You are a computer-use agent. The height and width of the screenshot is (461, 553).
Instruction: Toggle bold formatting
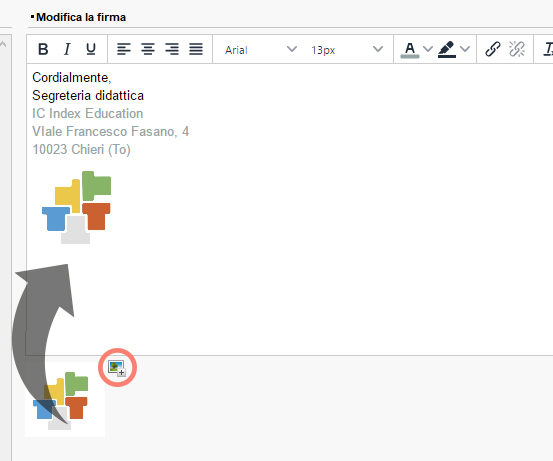point(43,49)
